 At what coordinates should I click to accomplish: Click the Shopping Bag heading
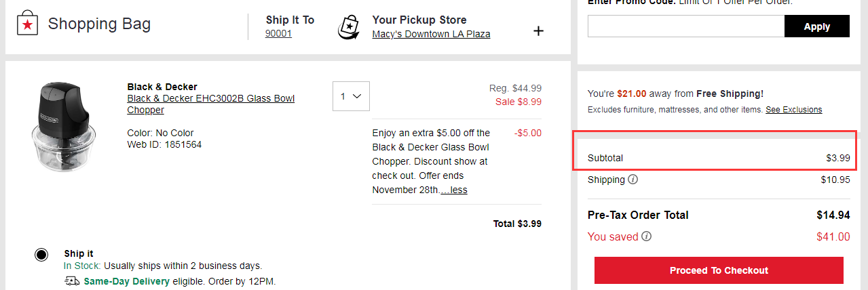point(99,24)
